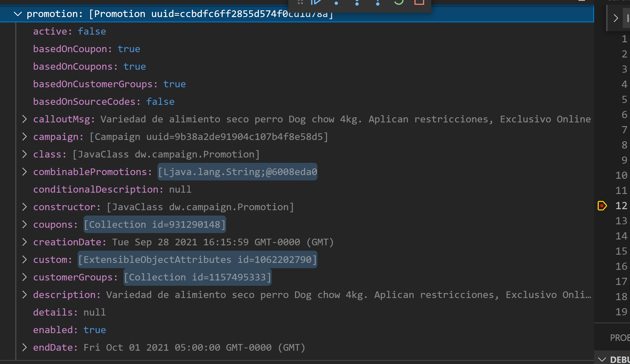Click the calloutMsg Variedad de alimiento text
Viewport: 630px width, 364px height.
pos(346,119)
